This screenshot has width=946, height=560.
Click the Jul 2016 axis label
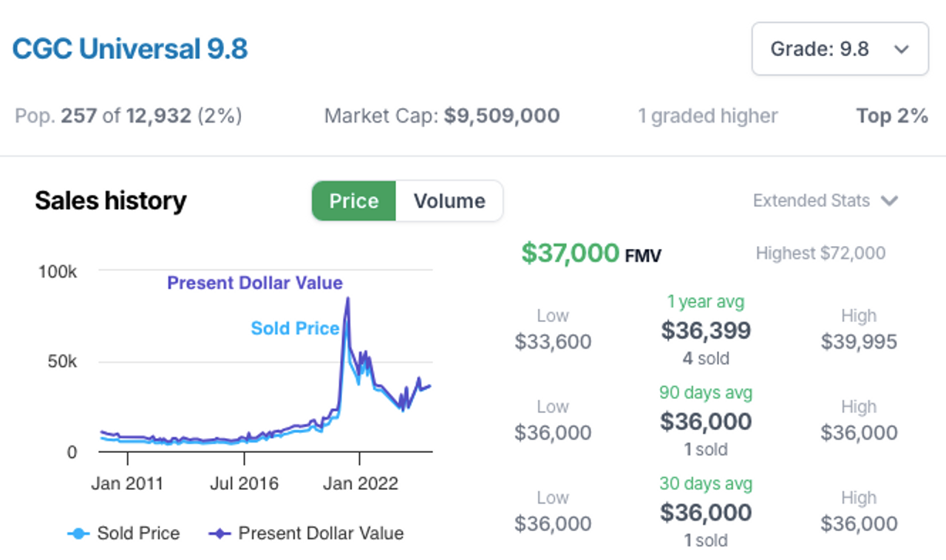pyautogui.click(x=244, y=484)
